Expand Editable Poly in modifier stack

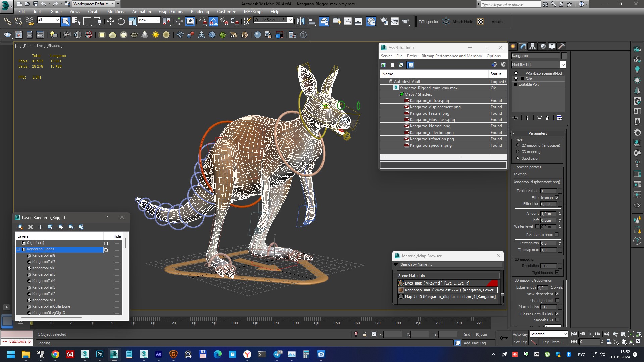tap(515, 84)
